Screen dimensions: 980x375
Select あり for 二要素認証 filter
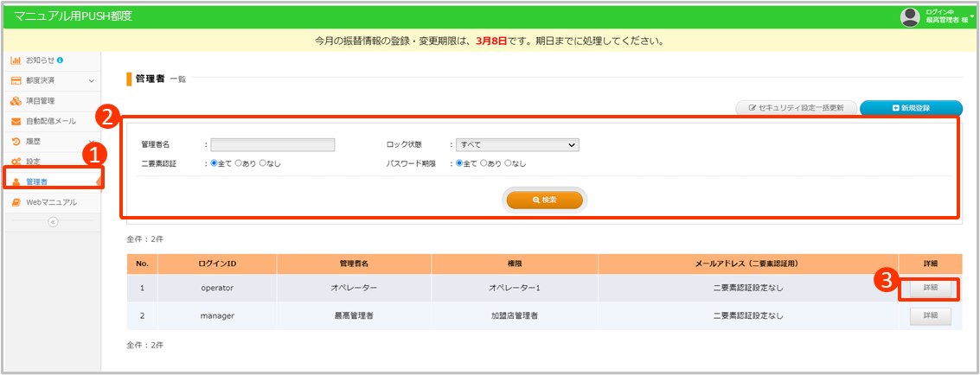[x=239, y=163]
